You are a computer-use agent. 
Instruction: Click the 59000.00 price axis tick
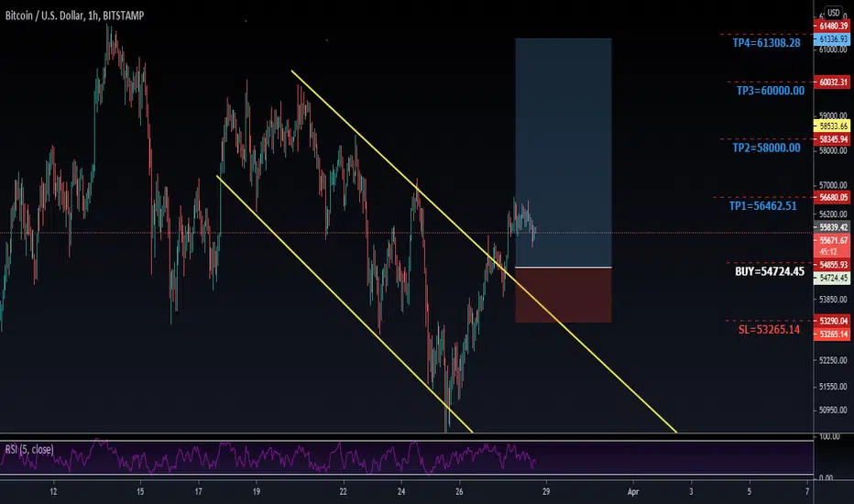click(833, 115)
